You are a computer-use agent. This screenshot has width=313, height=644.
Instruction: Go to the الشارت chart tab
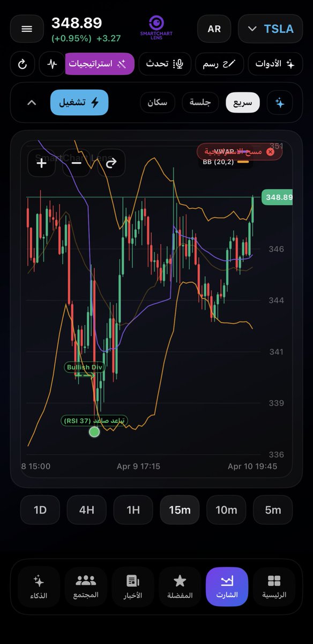[x=227, y=587]
